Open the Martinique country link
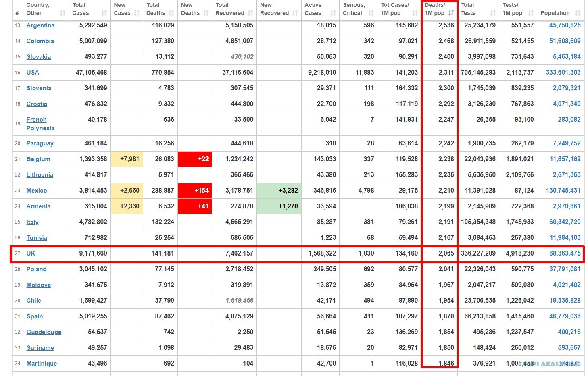588x376 pixels. point(42,364)
